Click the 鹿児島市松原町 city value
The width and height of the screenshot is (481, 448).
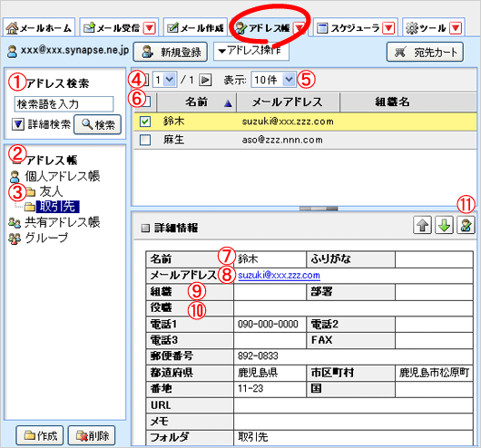tap(434, 372)
